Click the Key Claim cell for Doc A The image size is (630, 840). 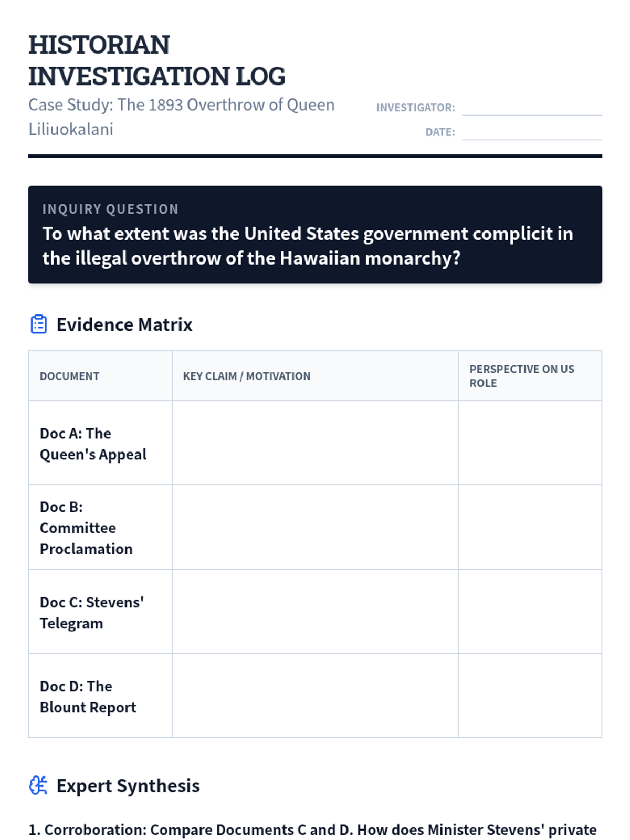point(315,443)
